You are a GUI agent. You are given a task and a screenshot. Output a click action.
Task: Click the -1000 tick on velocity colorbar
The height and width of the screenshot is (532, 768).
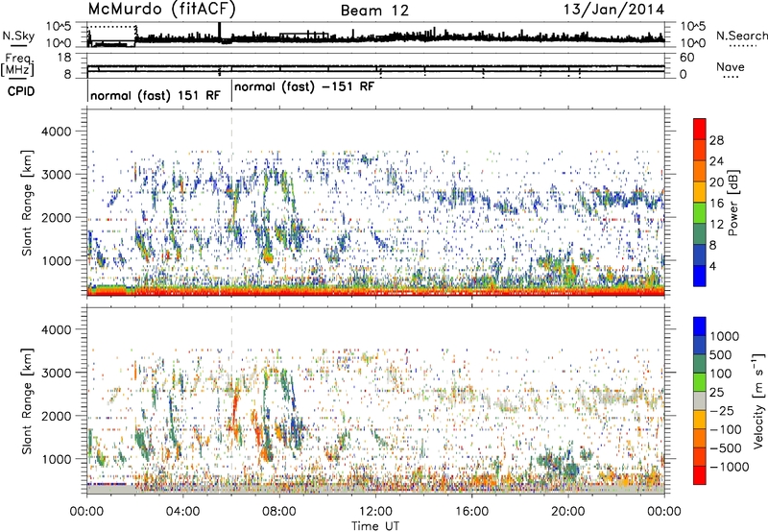(x=730, y=467)
